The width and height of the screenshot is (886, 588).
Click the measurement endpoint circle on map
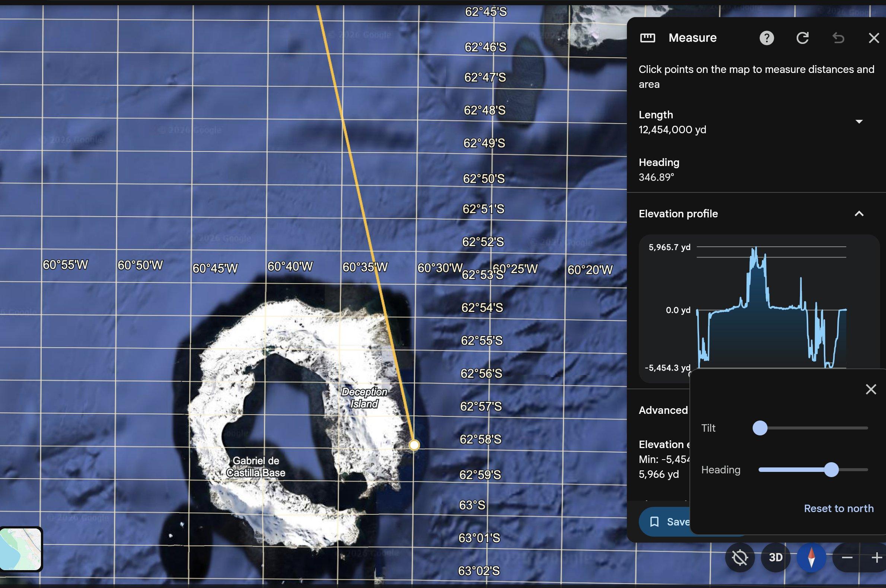coord(414,445)
